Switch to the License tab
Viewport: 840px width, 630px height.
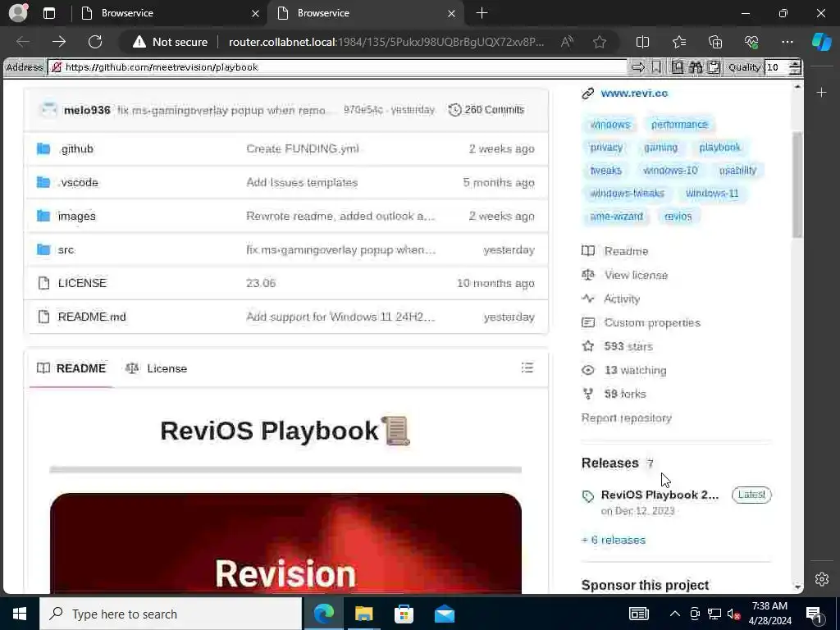coord(156,368)
